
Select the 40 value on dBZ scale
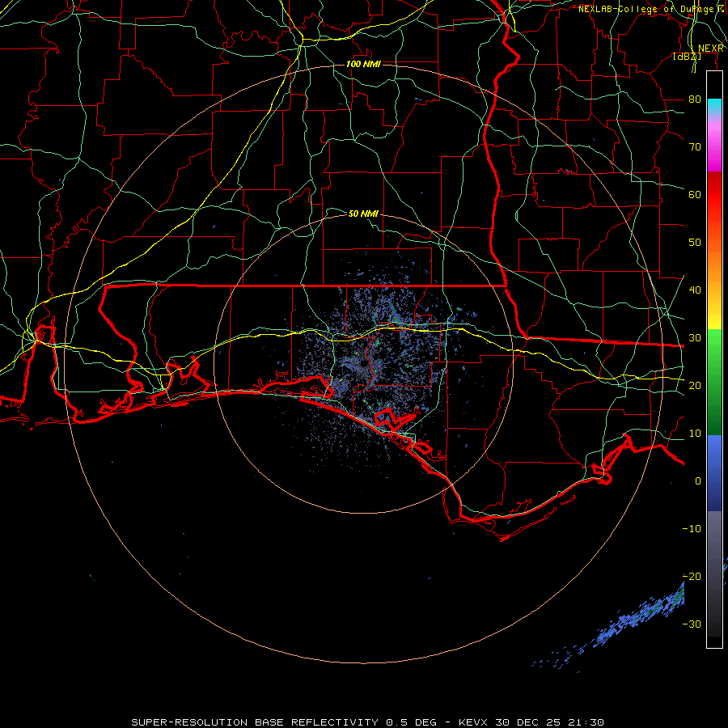pos(695,290)
